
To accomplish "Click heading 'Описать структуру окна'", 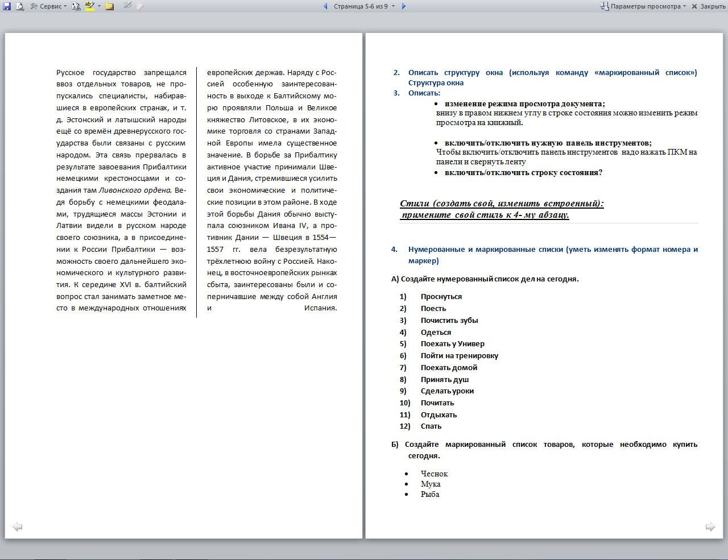I will [456, 73].
